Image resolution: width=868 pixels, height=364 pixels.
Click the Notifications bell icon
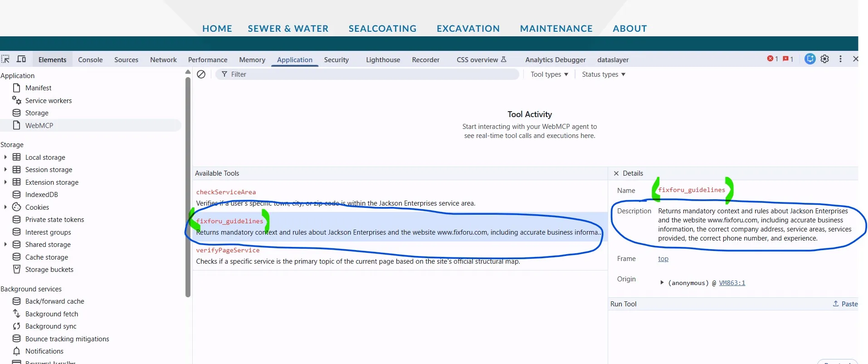pos(17,351)
